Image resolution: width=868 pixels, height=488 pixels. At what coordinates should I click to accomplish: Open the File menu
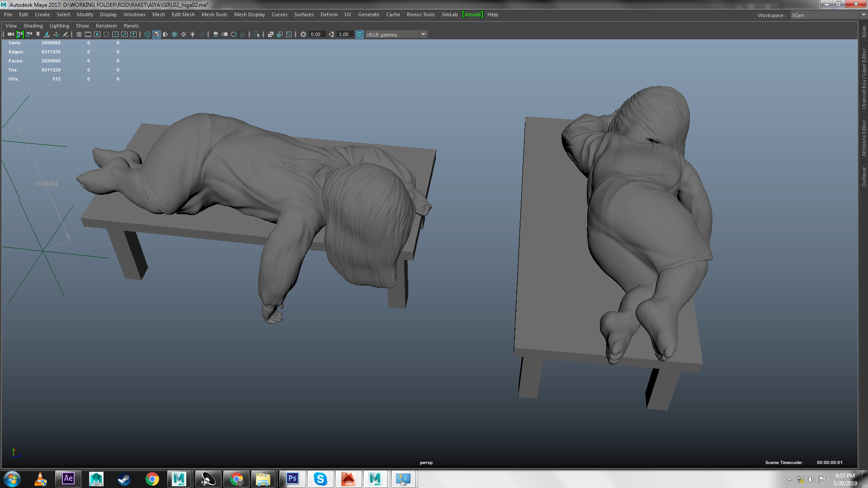[x=8, y=14]
